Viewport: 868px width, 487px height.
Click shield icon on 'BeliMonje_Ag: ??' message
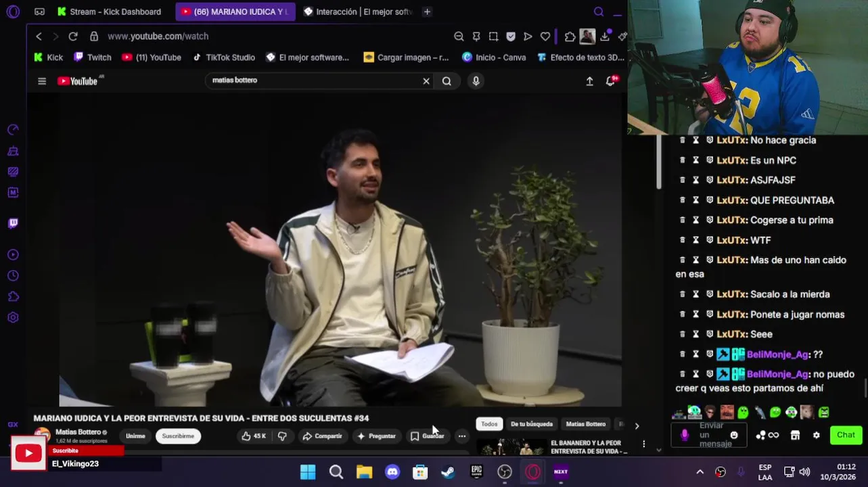coord(710,354)
